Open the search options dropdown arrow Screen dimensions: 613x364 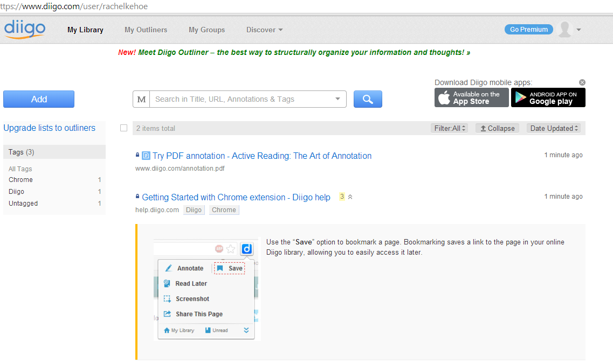(338, 99)
